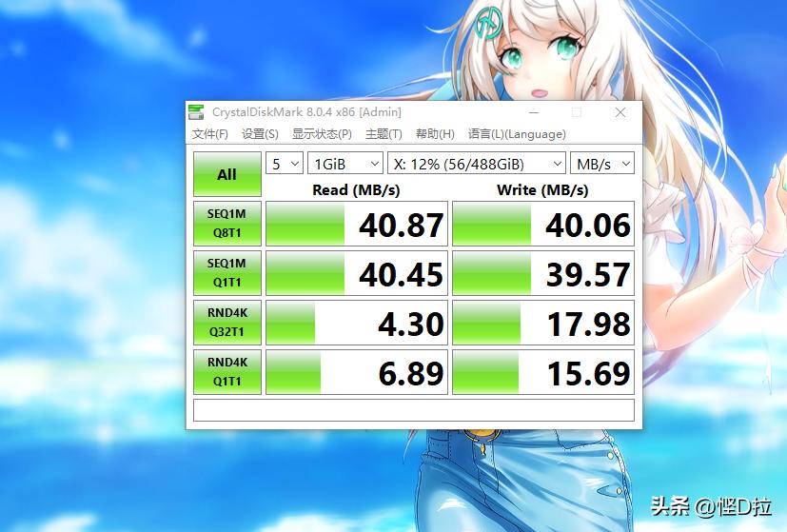This screenshot has width=787, height=532.
Task: Click the Write (MB/s) column header
Action: (x=542, y=189)
